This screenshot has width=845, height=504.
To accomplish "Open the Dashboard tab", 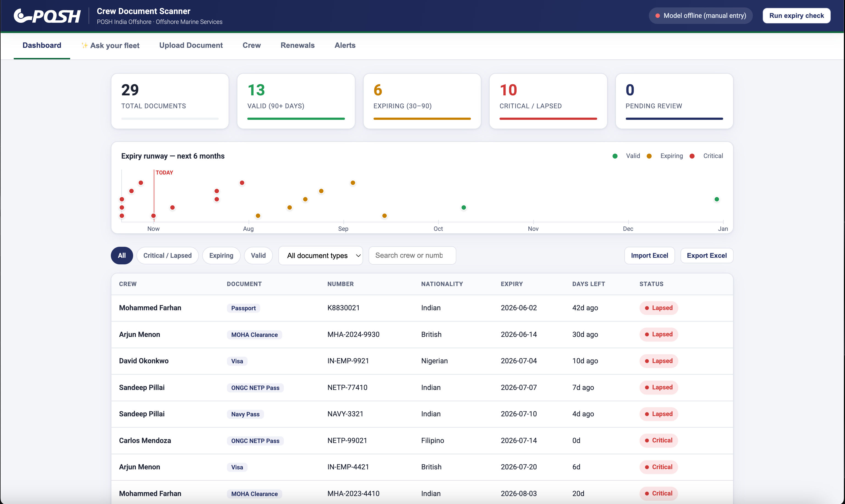I will coord(42,45).
